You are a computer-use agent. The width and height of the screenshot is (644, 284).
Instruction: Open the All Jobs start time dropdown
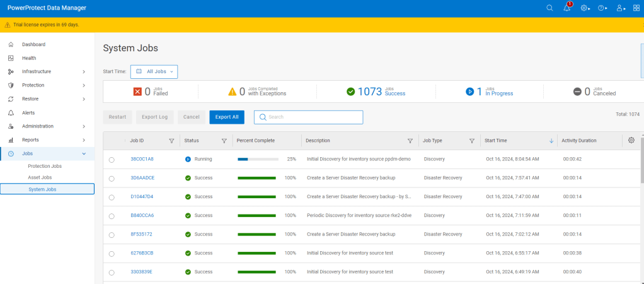154,71
